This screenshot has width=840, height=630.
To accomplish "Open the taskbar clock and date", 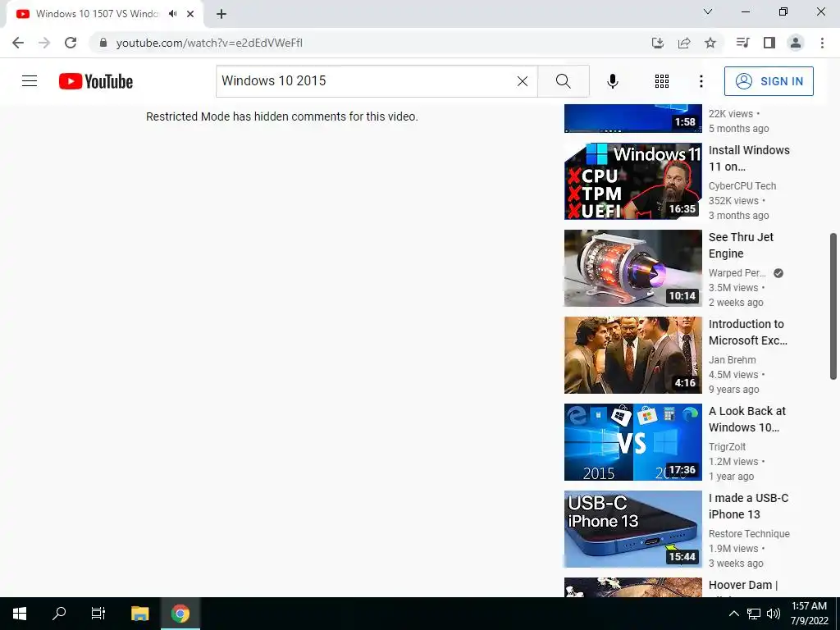I will pyautogui.click(x=809, y=614).
